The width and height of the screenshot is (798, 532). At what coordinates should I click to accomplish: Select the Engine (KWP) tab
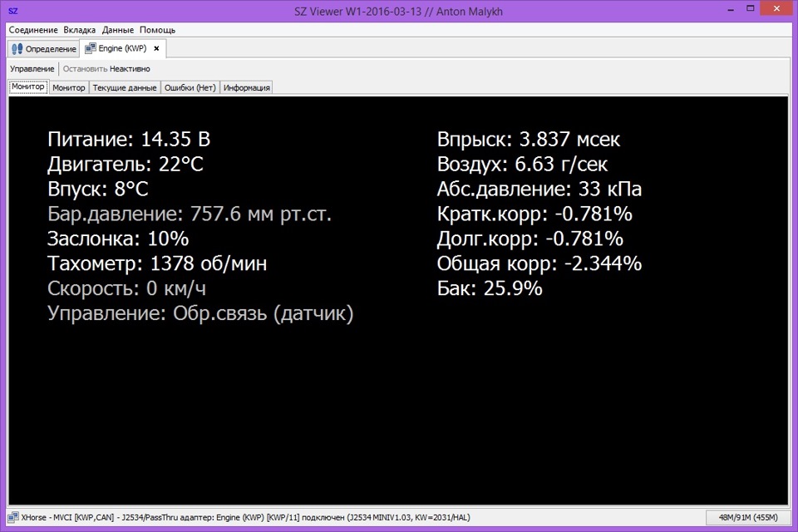tap(122, 48)
